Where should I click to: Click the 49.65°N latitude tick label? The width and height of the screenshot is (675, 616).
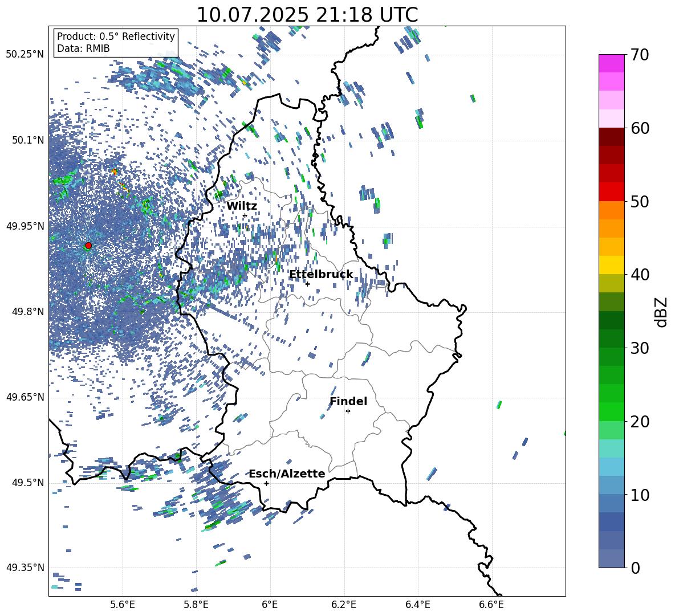[25, 397]
